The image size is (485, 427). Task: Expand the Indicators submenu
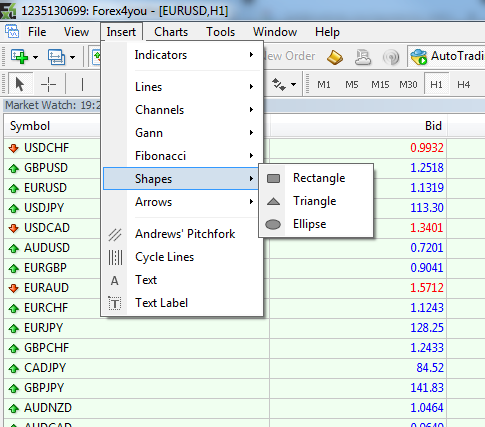[x=182, y=55]
